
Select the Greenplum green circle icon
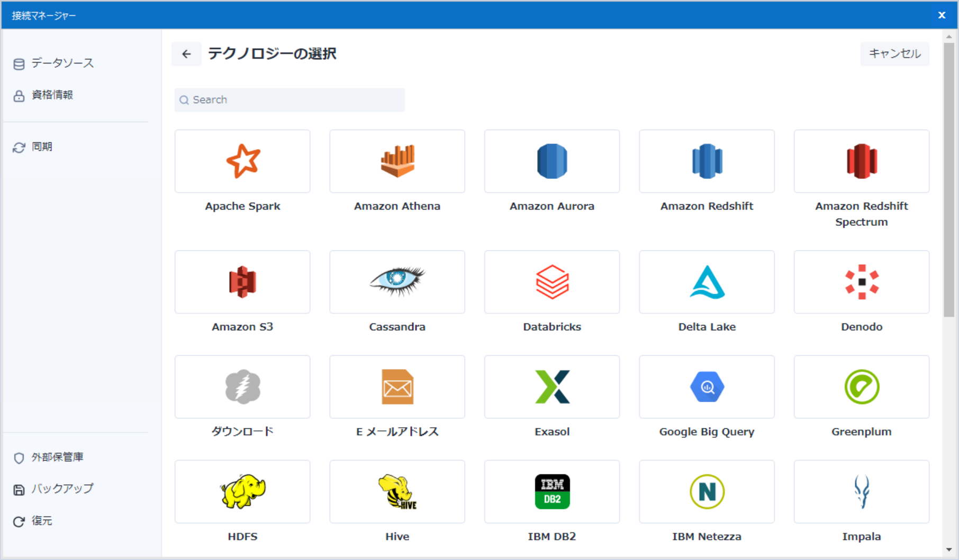(862, 386)
